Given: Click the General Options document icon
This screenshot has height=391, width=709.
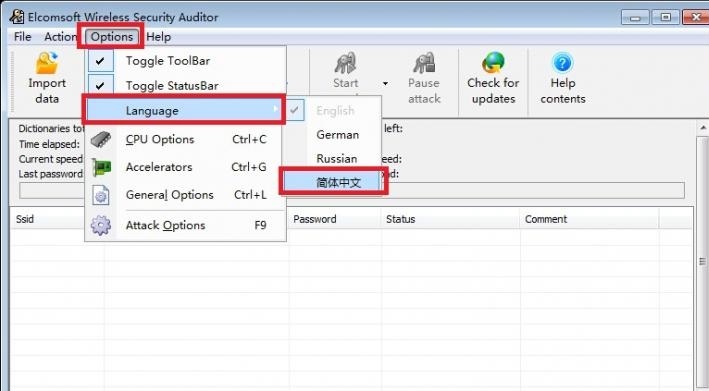Looking at the screenshot, I should [x=101, y=195].
